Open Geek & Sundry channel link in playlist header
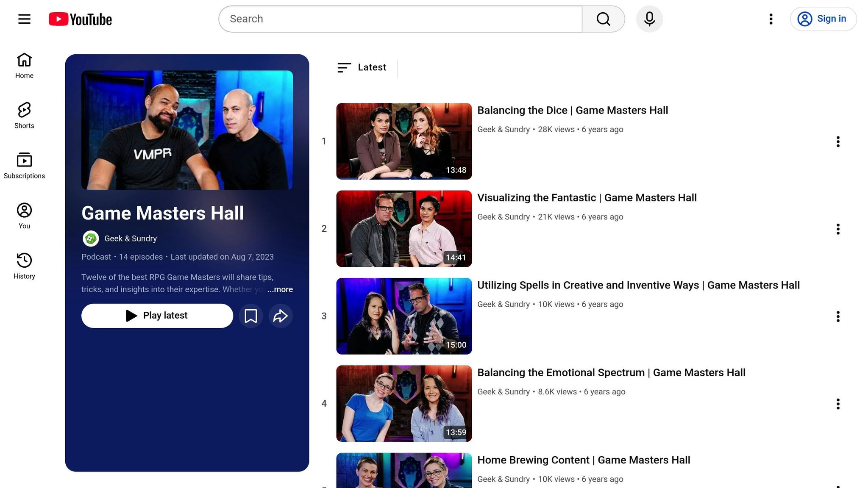Viewport: 868px width, 488px height. click(x=131, y=238)
